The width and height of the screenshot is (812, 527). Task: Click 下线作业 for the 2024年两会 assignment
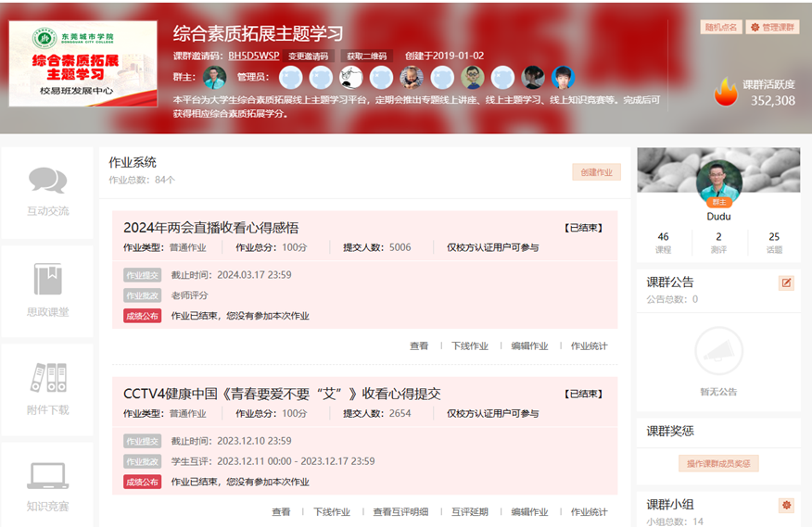click(x=470, y=346)
